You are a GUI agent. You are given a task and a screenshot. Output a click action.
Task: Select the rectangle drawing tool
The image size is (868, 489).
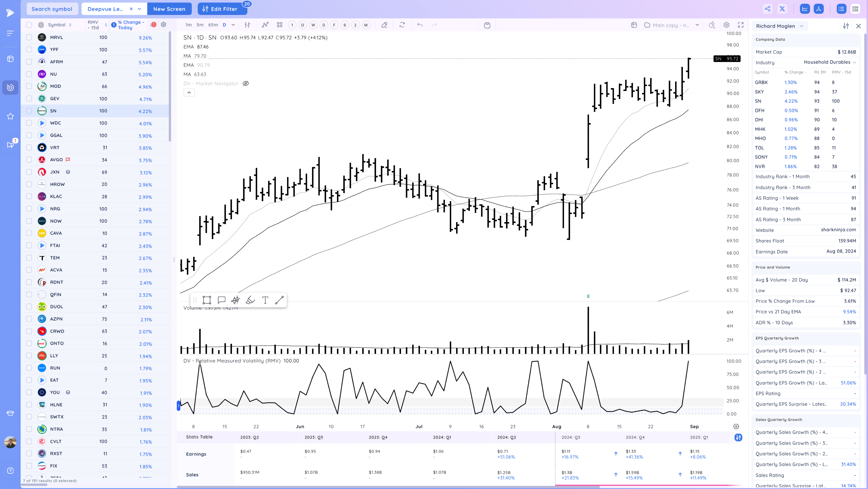(207, 300)
